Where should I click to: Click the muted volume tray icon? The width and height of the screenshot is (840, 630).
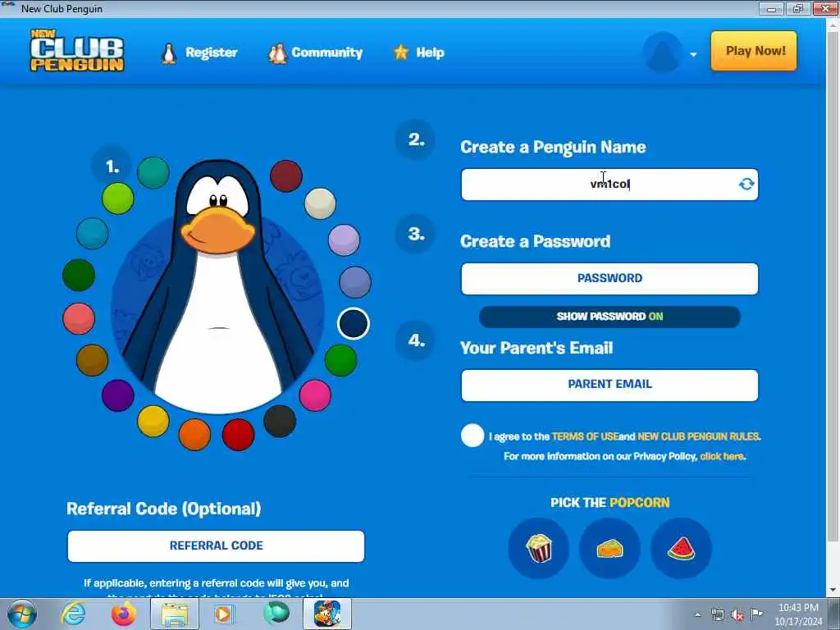click(x=737, y=615)
